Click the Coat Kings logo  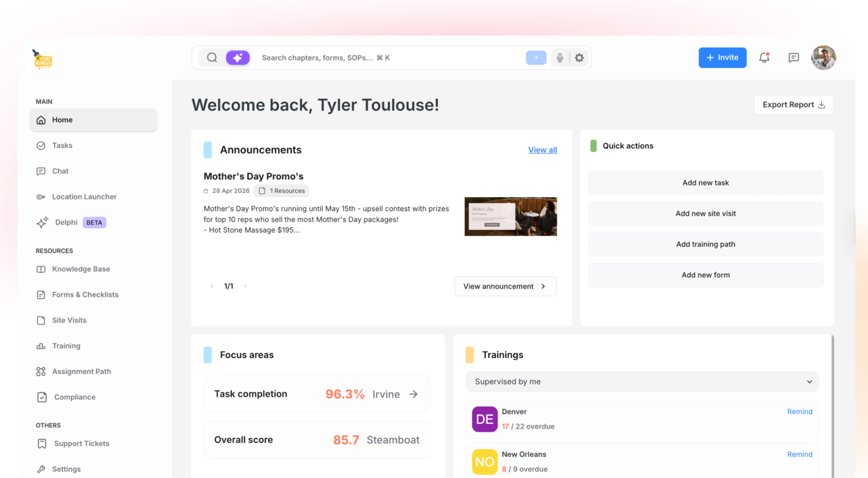[x=42, y=60]
